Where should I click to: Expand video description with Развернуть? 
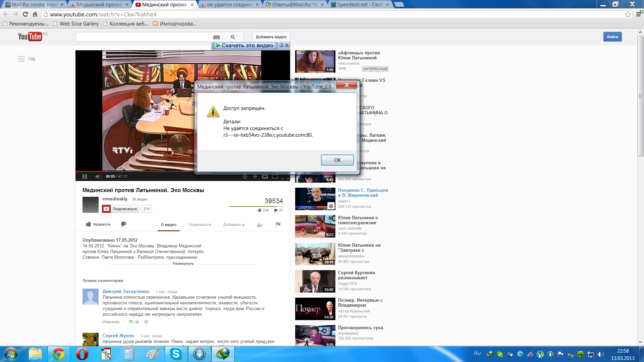(x=183, y=264)
